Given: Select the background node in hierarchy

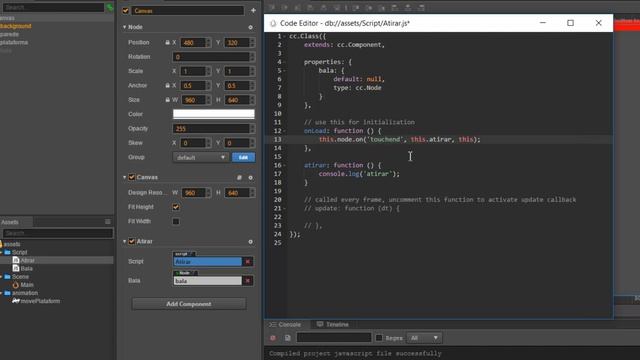Looking at the screenshot, I should click(16, 26).
